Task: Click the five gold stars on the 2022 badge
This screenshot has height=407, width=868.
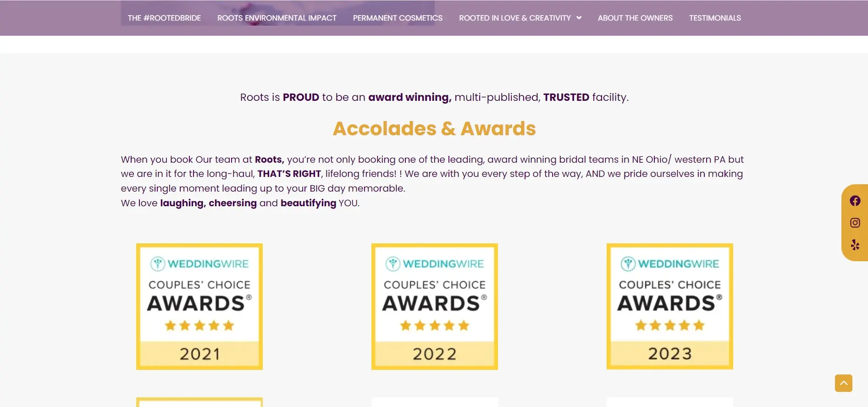Action: click(x=434, y=325)
